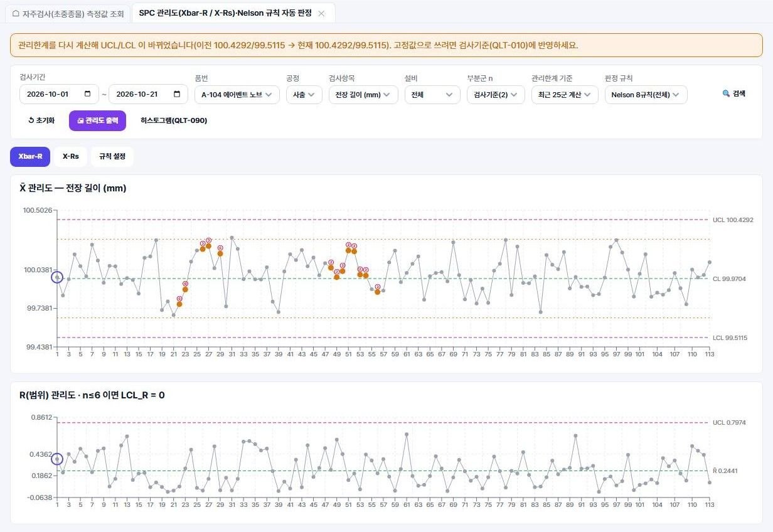This screenshot has height=532, width=773.
Task: Expand the 설비 dropdown showing 전체
Action: [x=432, y=95]
